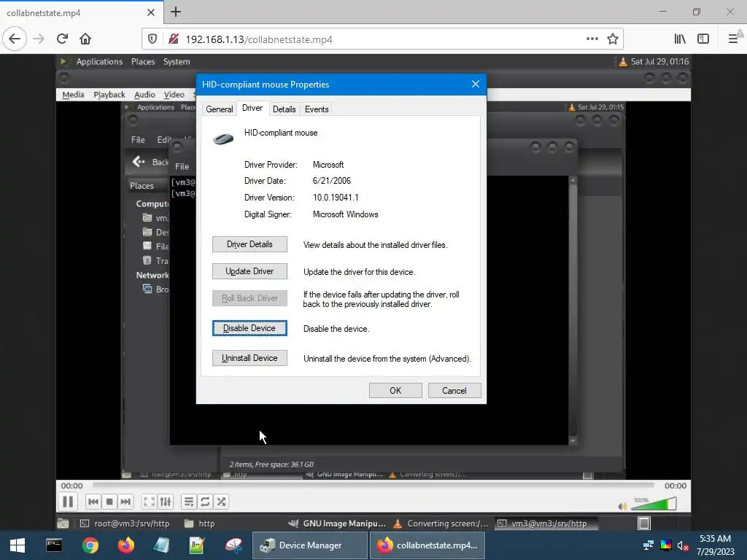The width and height of the screenshot is (747, 560).
Task: Close the HID-compliant mouse Properties dialog
Action: point(476,84)
